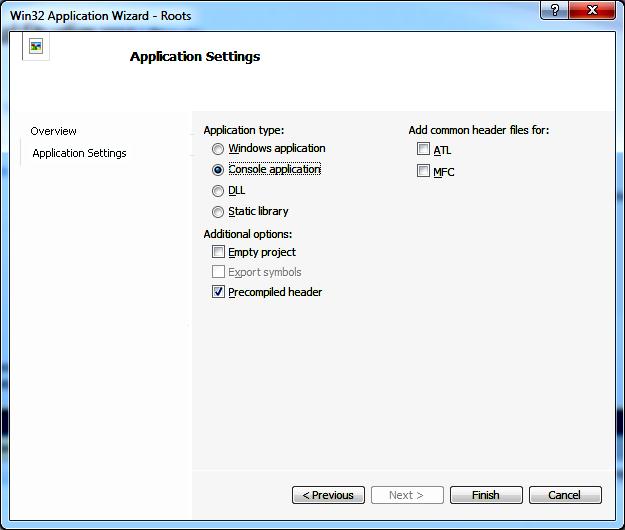
Task: Go back with the Previous button
Action: pyautogui.click(x=328, y=495)
